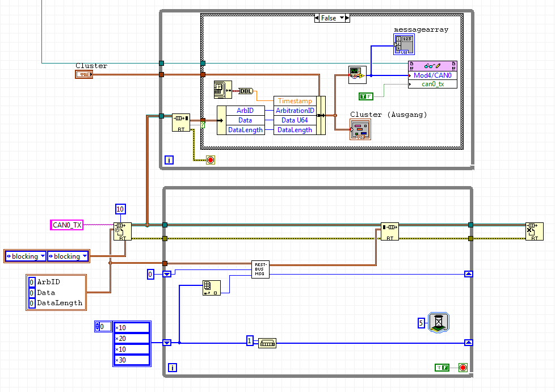
Task: Click the ArbID unbundle element
Action: 245,111
